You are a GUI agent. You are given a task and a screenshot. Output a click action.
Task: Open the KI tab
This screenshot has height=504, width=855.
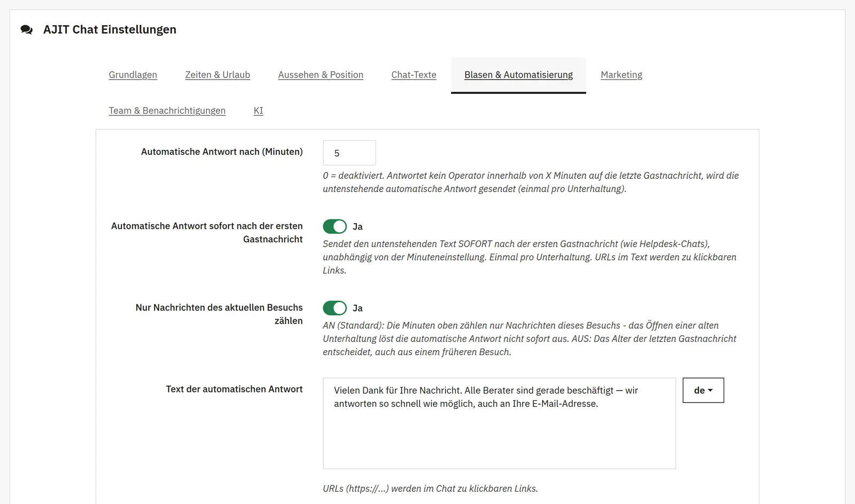258,111
